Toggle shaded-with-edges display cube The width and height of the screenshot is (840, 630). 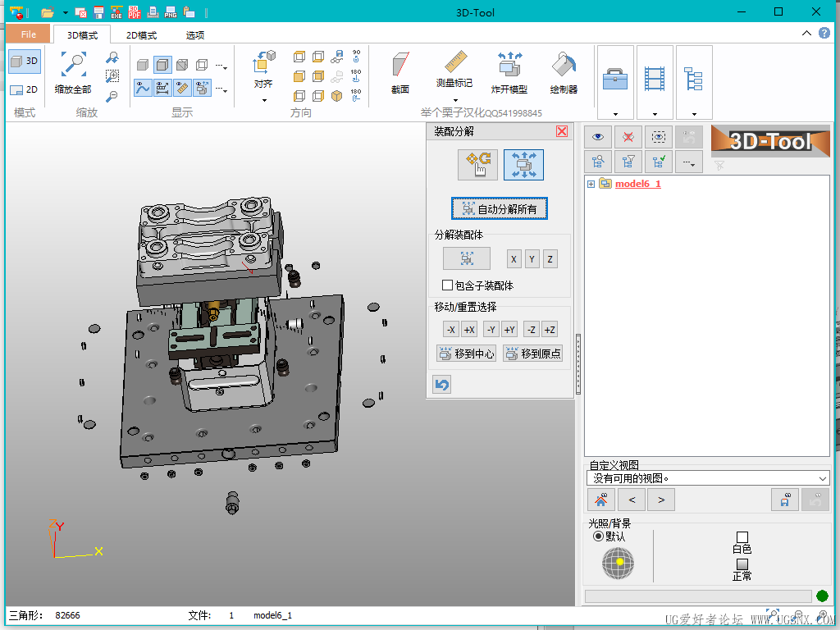[x=163, y=66]
